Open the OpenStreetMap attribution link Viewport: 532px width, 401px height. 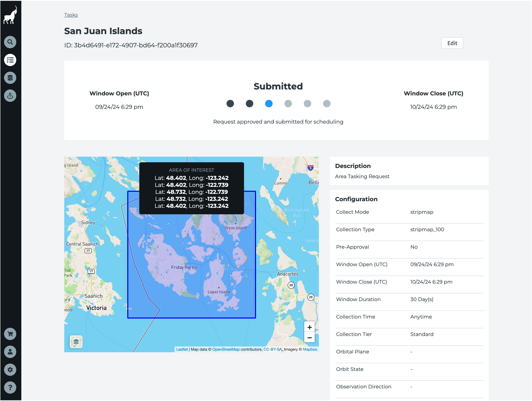[226, 349]
